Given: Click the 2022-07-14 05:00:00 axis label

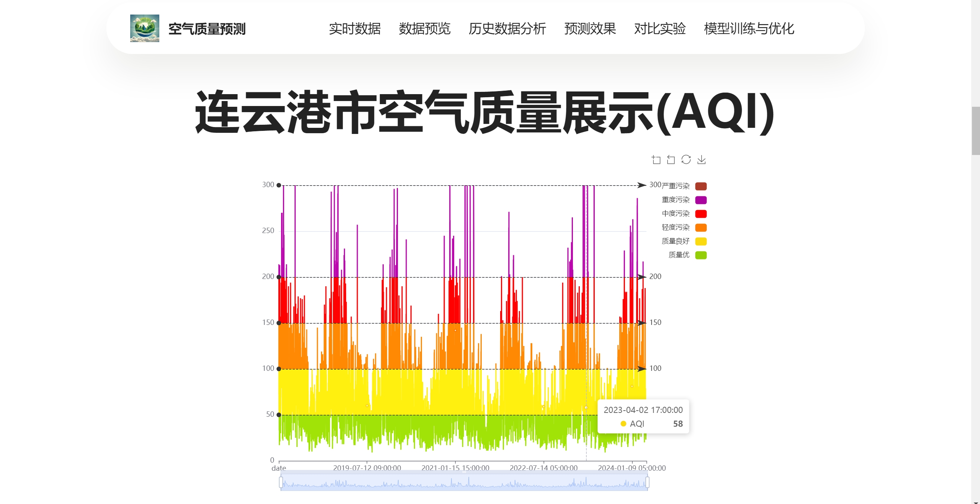Looking at the screenshot, I should pos(543,468).
